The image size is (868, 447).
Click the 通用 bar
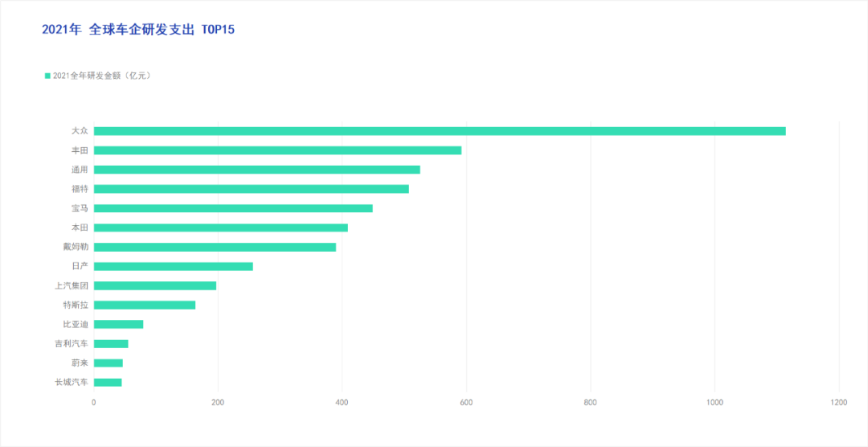tap(257, 170)
